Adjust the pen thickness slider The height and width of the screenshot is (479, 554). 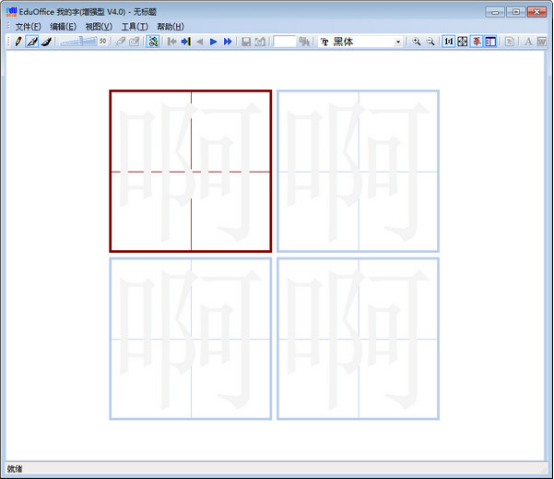point(78,42)
